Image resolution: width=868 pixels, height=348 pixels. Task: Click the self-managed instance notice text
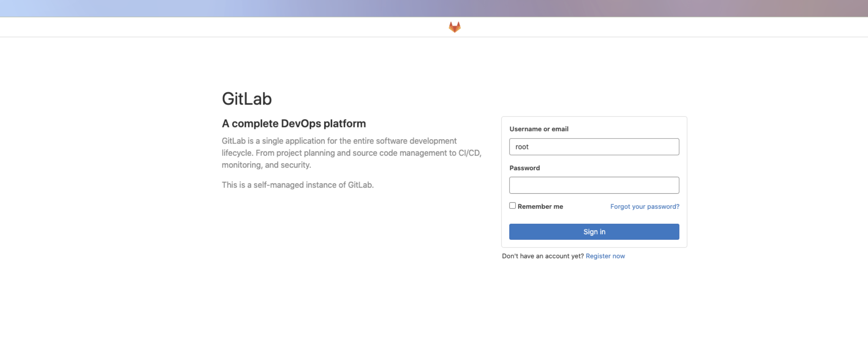click(x=297, y=185)
